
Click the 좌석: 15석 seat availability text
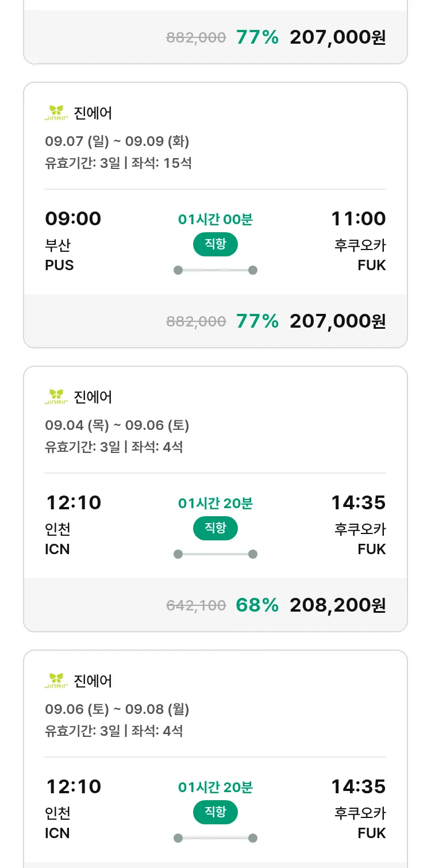pos(161,163)
